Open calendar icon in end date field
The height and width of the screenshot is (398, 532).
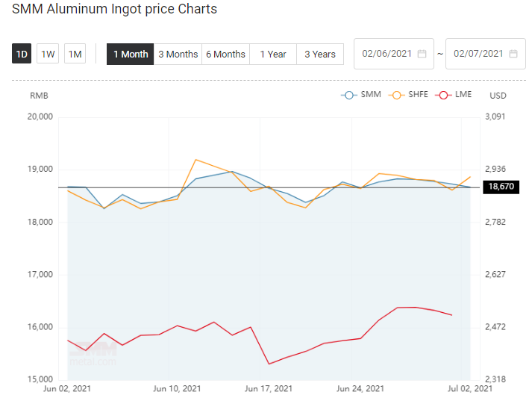tap(513, 54)
